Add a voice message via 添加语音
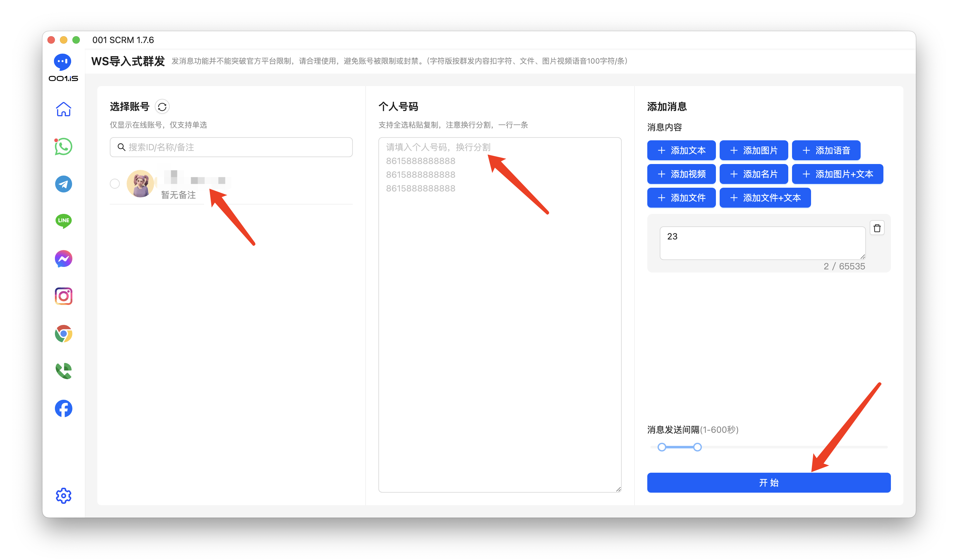 coord(826,150)
